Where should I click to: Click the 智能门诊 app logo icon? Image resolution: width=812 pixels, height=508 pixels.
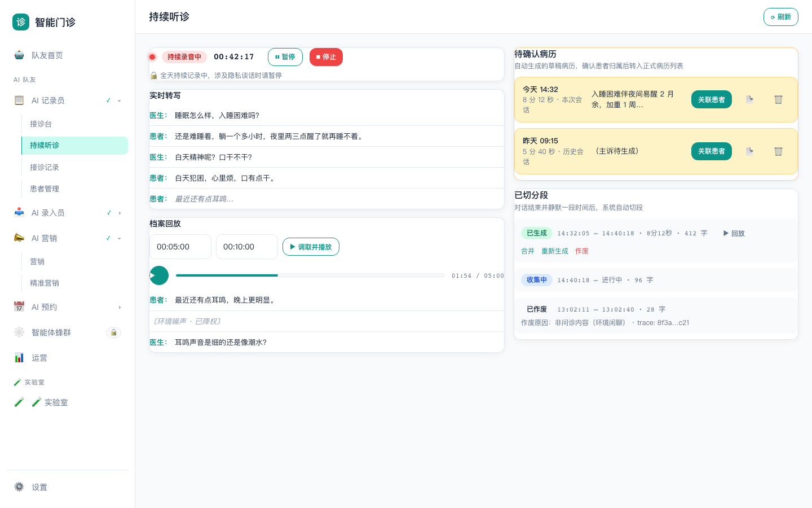pos(21,22)
